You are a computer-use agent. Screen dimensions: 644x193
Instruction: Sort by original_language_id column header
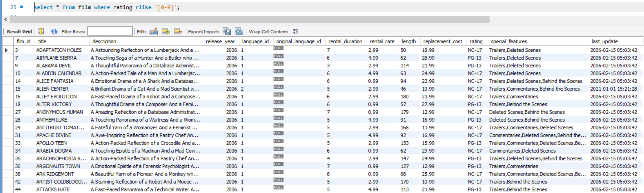(x=299, y=42)
